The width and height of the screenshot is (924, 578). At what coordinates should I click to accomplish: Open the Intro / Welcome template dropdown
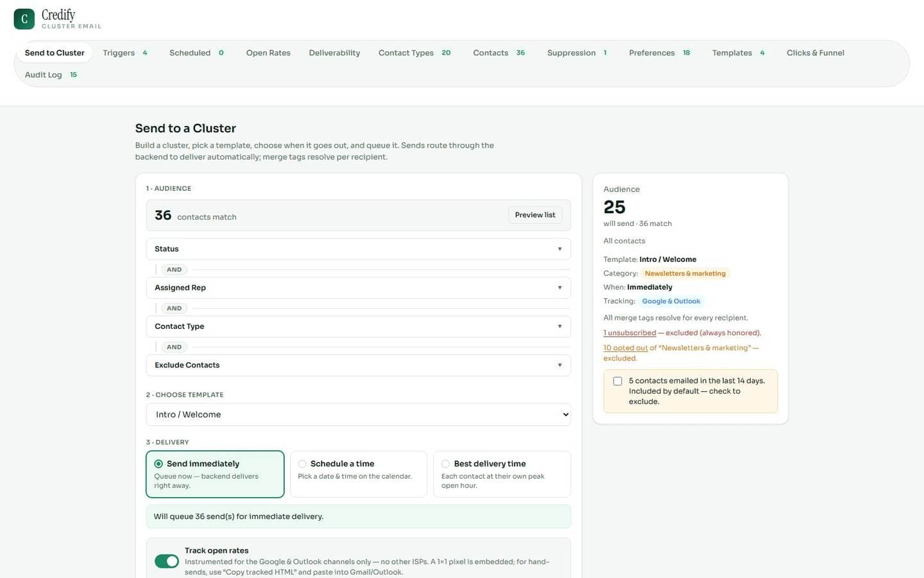point(358,414)
